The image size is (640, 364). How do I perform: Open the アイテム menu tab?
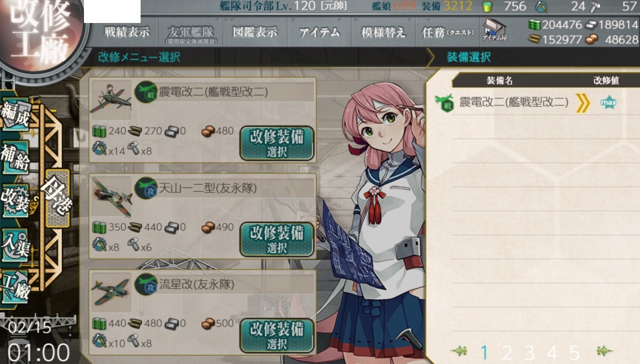(319, 32)
